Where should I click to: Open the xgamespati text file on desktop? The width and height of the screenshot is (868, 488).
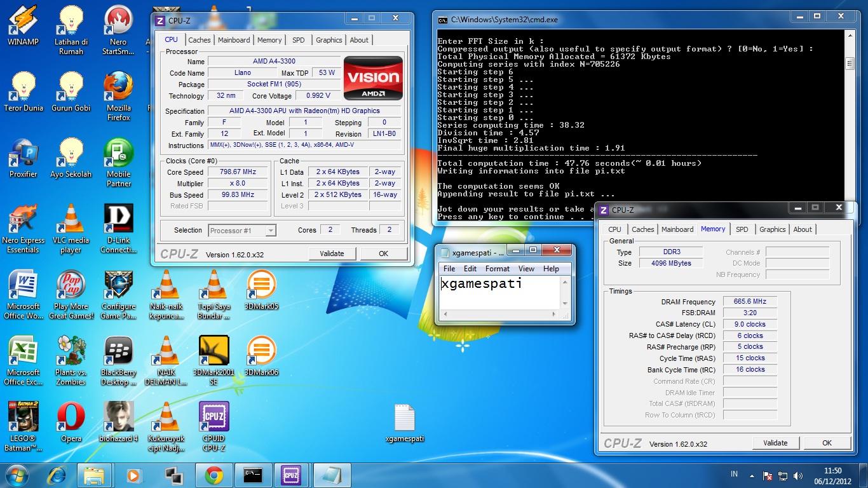pyautogui.click(x=404, y=423)
